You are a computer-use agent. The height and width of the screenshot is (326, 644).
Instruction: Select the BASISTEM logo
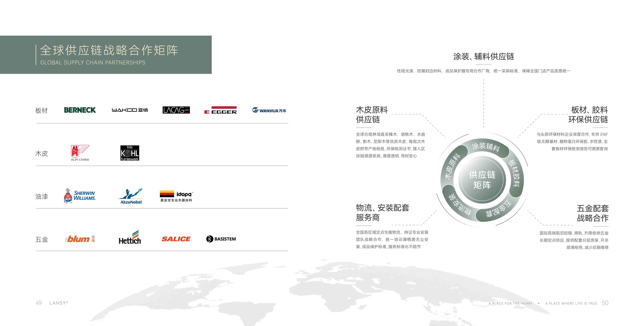pos(221,239)
